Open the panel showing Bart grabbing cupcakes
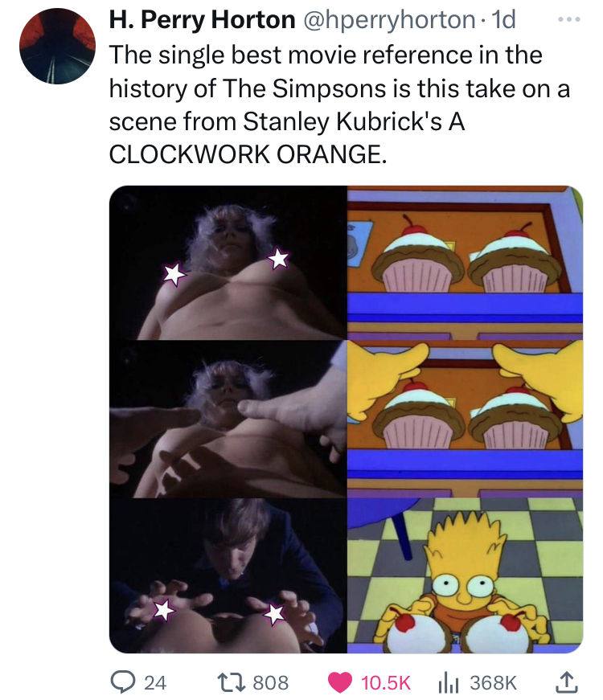The image size is (603, 700). pos(465,575)
